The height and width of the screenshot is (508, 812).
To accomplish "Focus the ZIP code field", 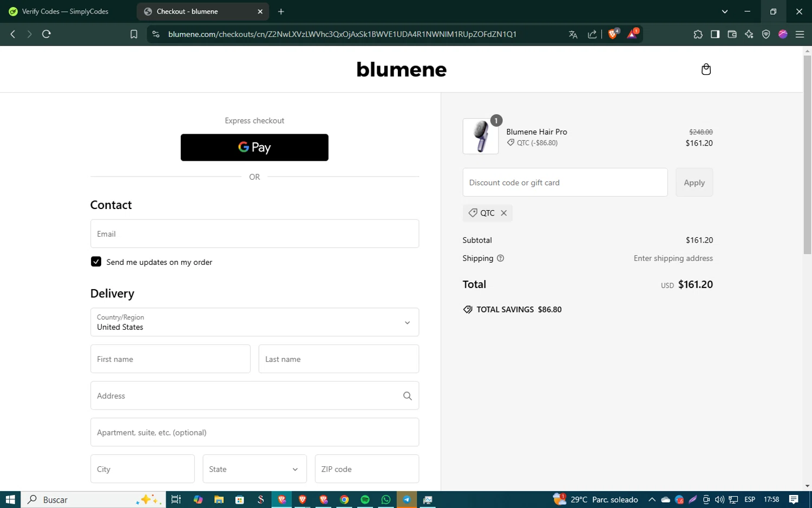I will (367, 469).
